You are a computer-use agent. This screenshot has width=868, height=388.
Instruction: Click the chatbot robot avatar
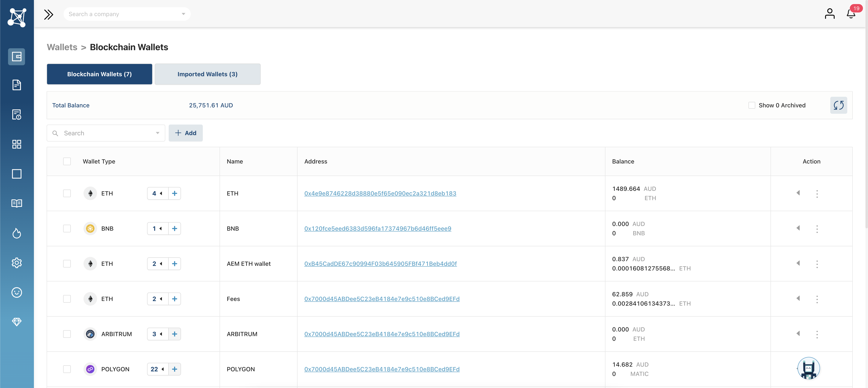click(808, 369)
